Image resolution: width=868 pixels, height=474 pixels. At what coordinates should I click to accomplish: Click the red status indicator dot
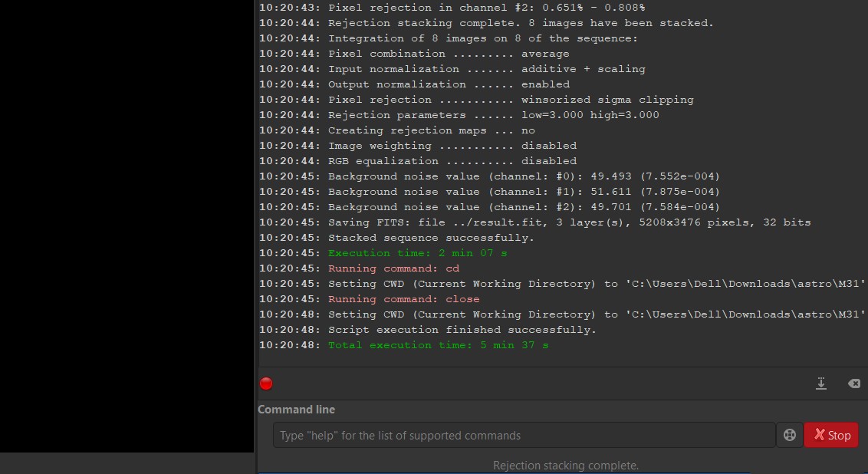tap(266, 383)
